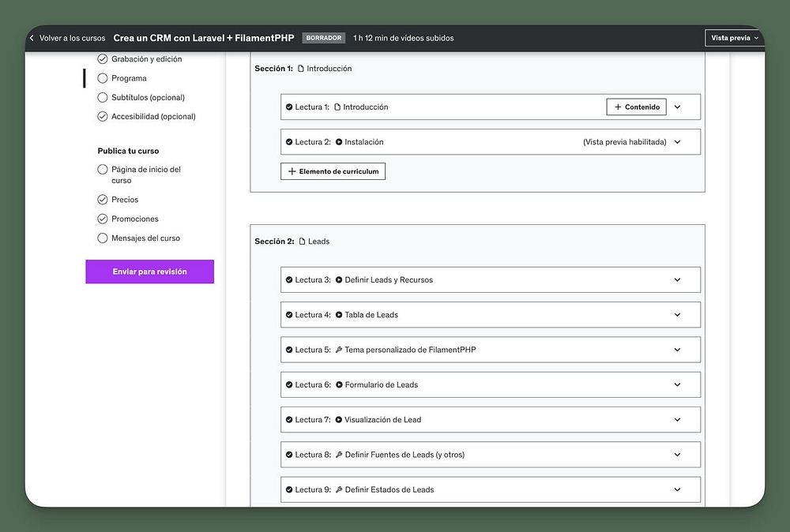
Task: Click the empty circle beside Programa
Action: (102, 78)
